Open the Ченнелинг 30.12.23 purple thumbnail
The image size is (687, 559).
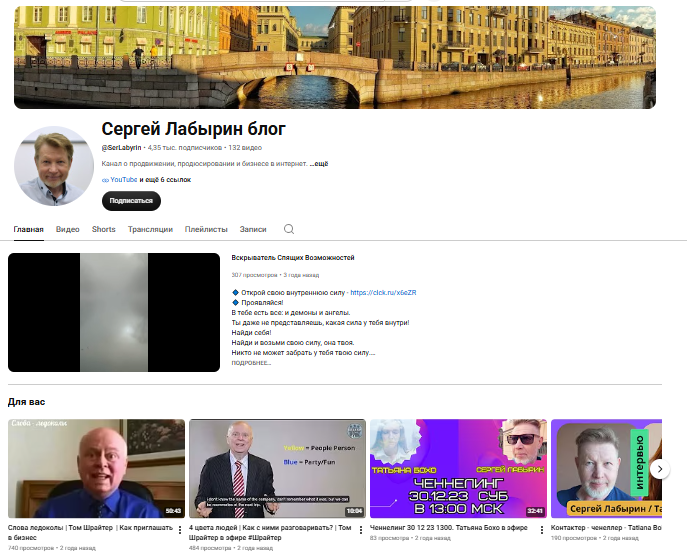[458, 469]
